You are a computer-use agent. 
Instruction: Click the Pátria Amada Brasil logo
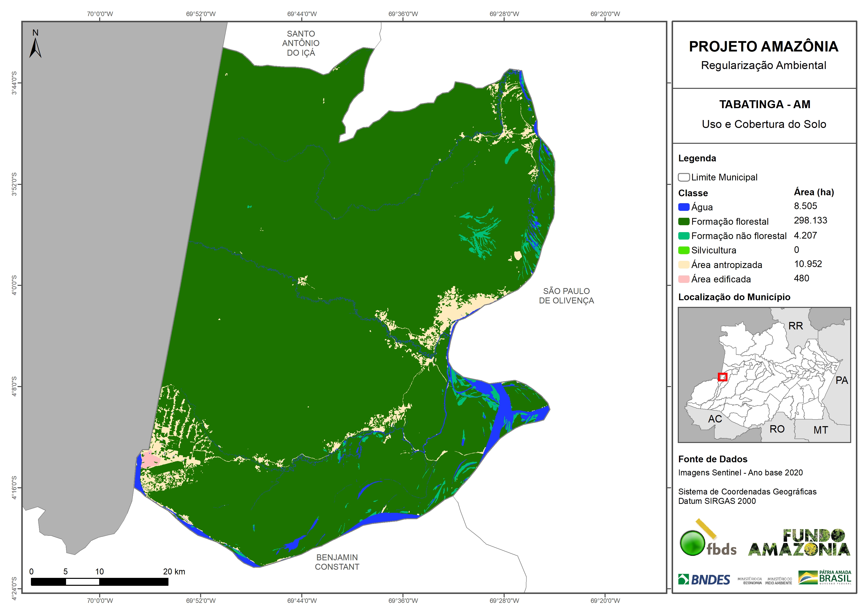pos(824,578)
